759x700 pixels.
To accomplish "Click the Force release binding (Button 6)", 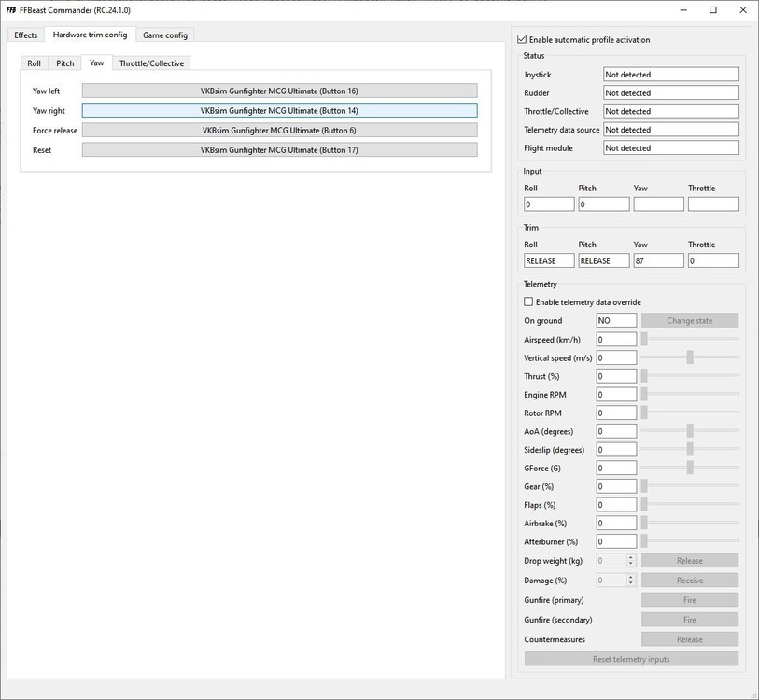I will click(x=279, y=131).
